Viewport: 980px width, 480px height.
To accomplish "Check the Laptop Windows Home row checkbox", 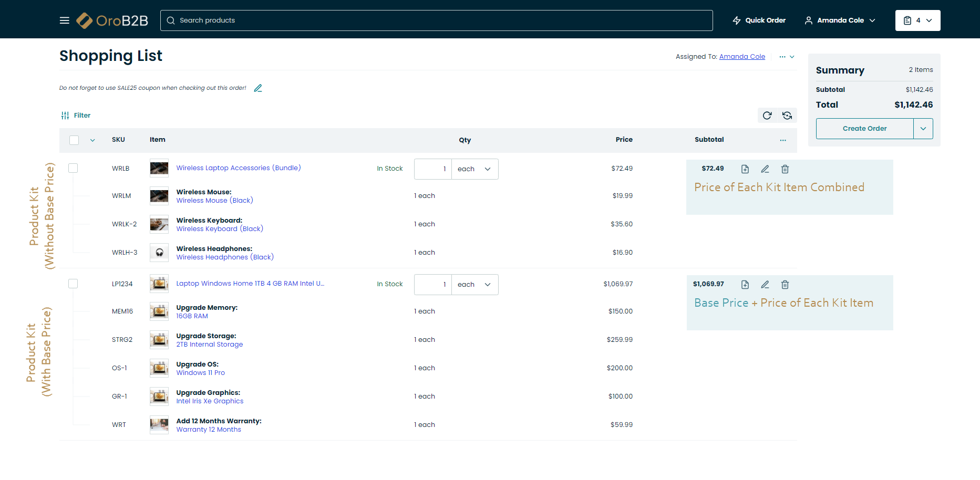I will (73, 284).
